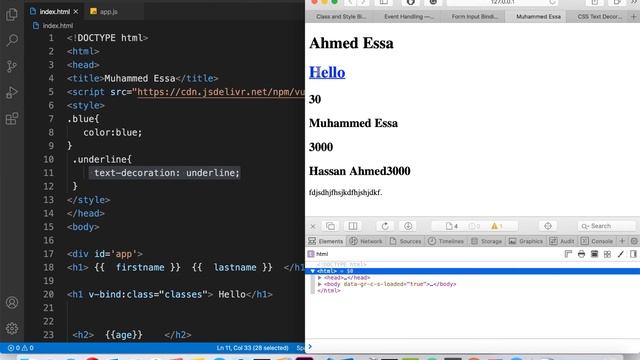Switch to the Elements inspector tab
Viewport: 640px width, 360px height.
point(326,241)
